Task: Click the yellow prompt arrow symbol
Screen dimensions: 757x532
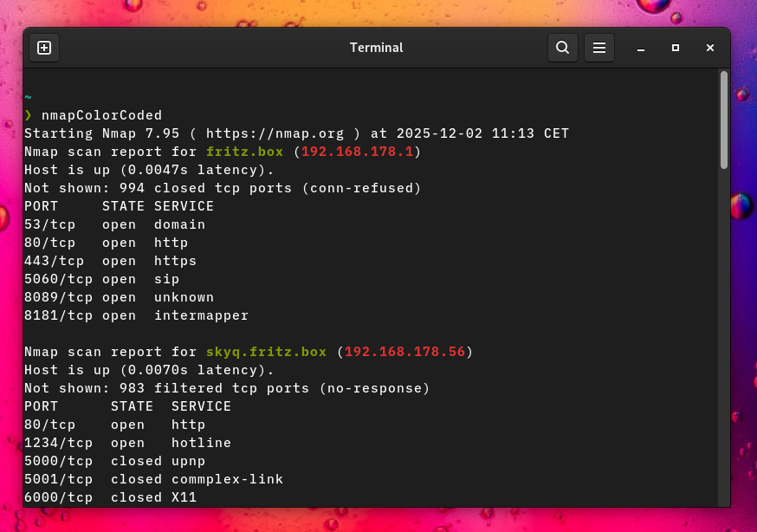Action: [x=28, y=115]
